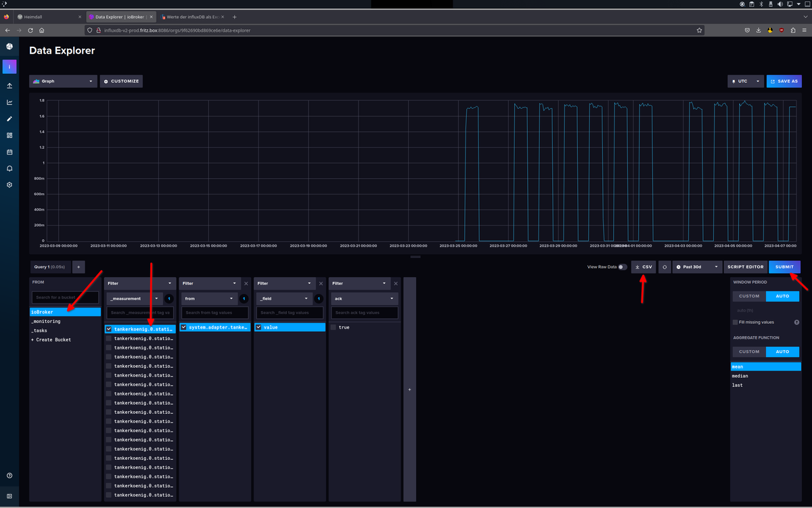Open the Firefox hamburger application menu

pyautogui.click(x=804, y=30)
